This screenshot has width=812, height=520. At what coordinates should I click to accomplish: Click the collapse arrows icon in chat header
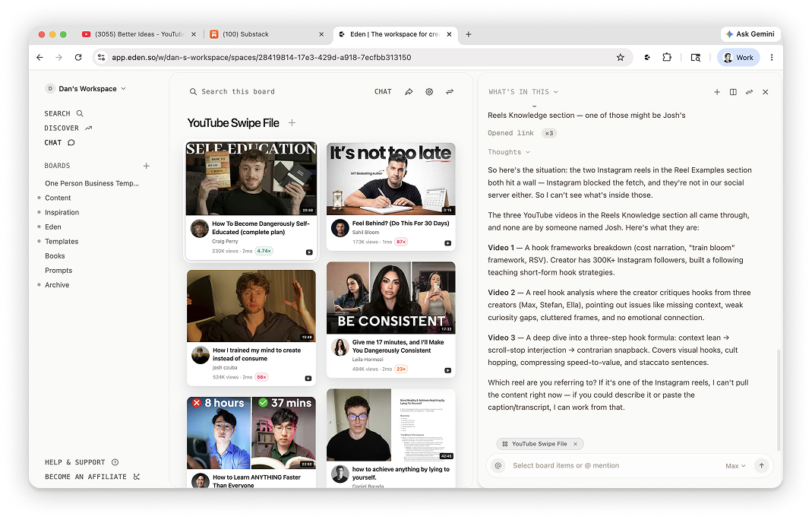point(749,92)
